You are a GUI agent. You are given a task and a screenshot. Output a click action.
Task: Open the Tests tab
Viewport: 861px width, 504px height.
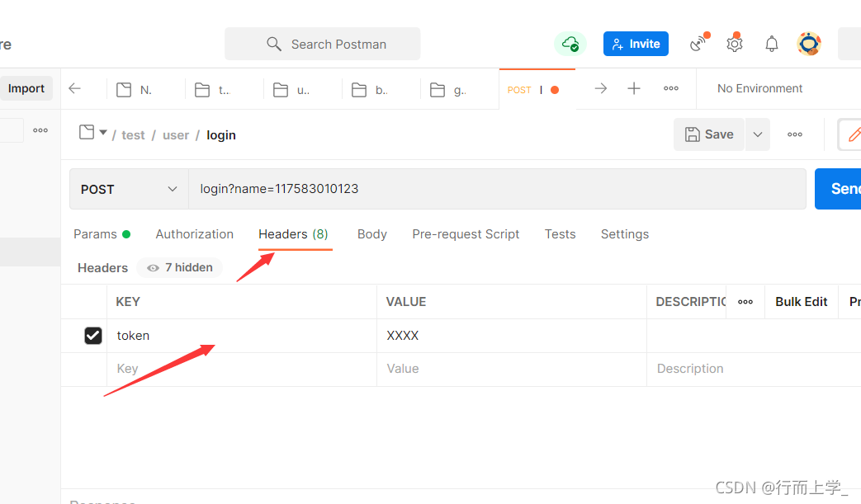coord(560,234)
